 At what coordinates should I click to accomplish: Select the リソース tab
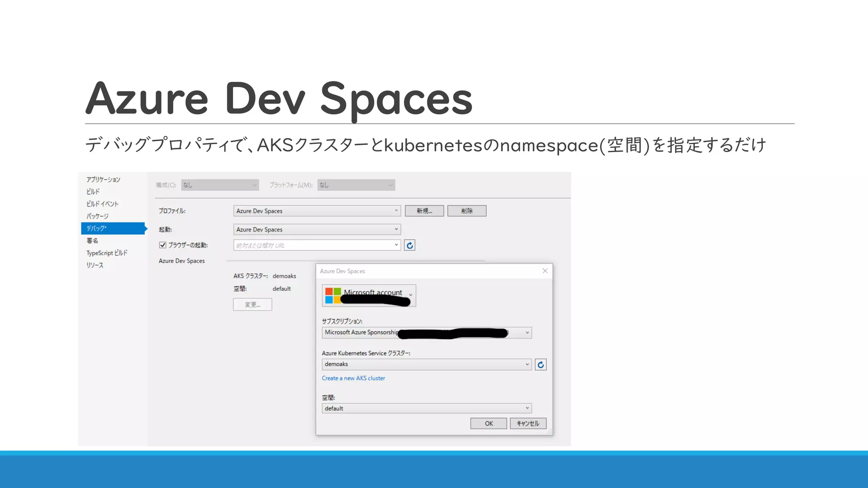[95, 265]
